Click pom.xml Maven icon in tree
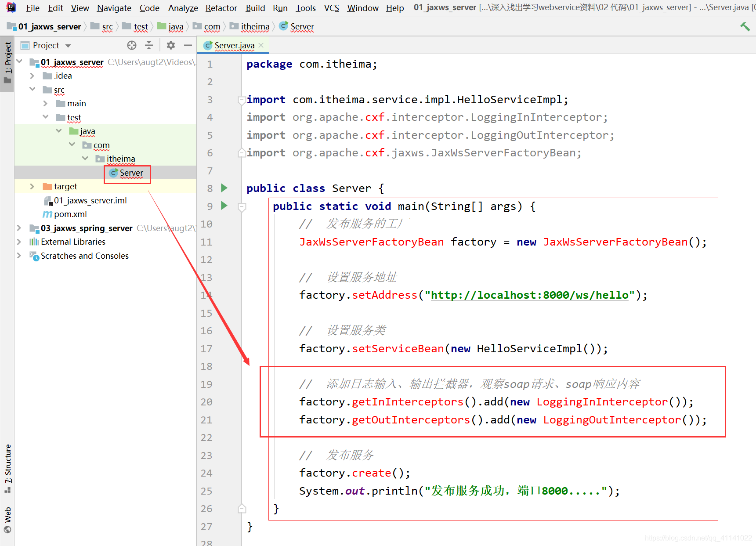The height and width of the screenshot is (546, 756). [x=47, y=214]
